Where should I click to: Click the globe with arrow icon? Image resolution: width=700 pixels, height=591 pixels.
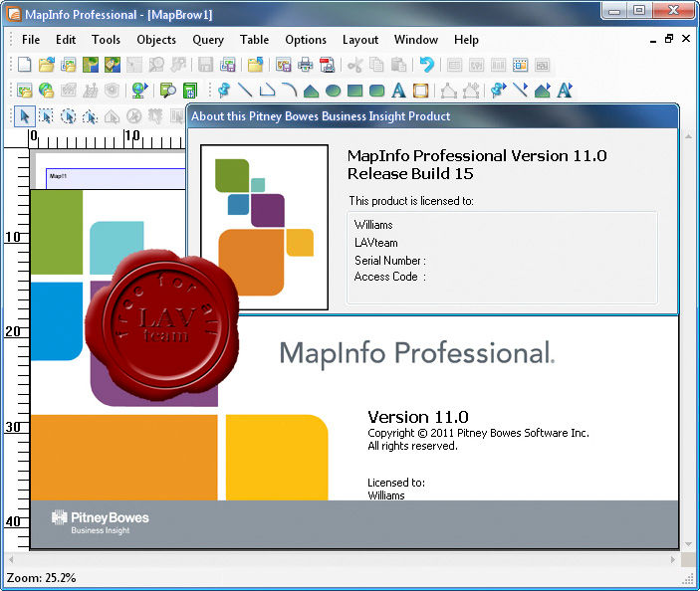click(x=139, y=91)
